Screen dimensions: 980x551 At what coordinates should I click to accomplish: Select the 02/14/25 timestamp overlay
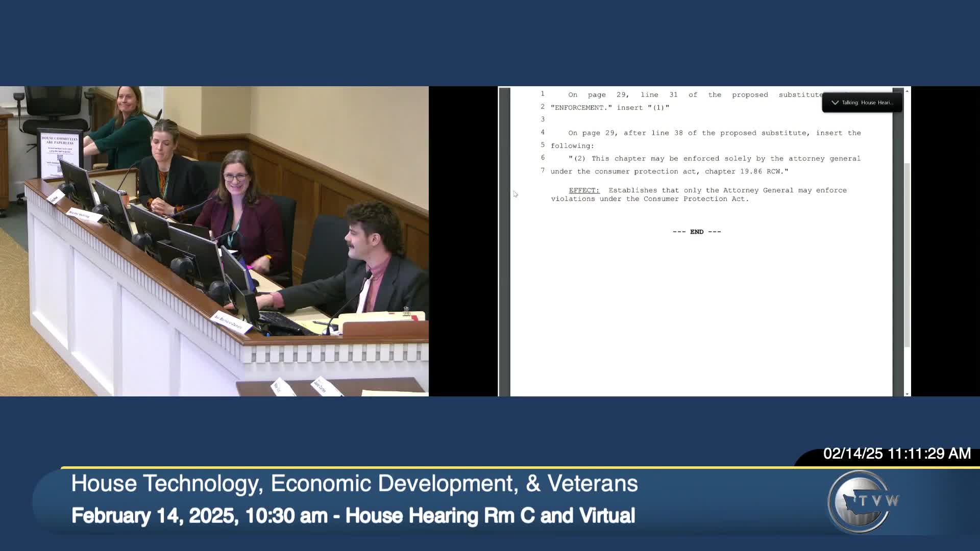pyautogui.click(x=896, y=453)
